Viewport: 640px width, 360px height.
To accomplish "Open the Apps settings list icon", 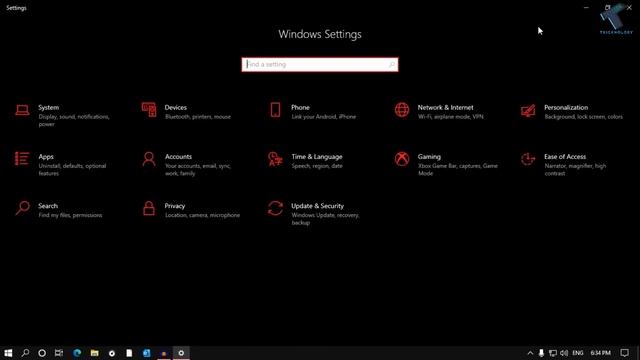I will 22,159.
